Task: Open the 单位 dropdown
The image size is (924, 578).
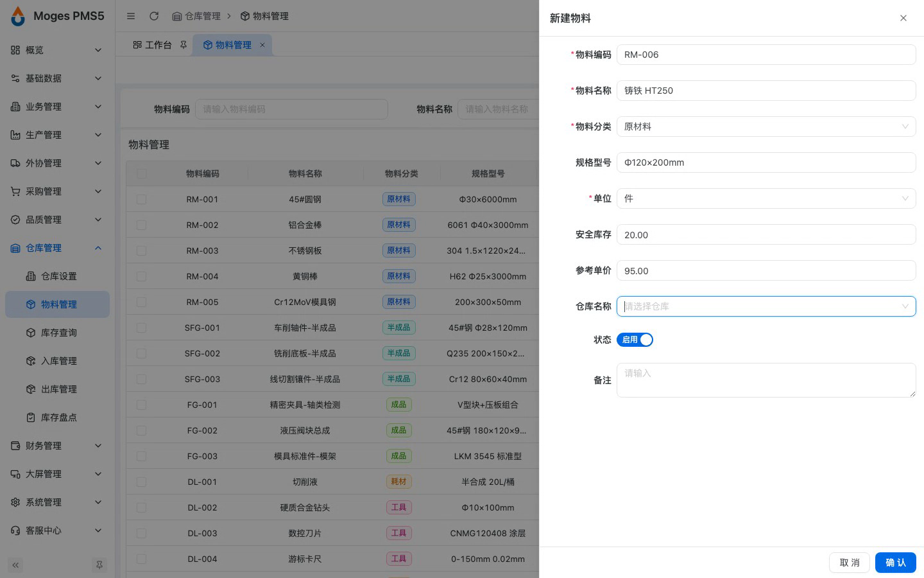Action: [x=766, y=198]
